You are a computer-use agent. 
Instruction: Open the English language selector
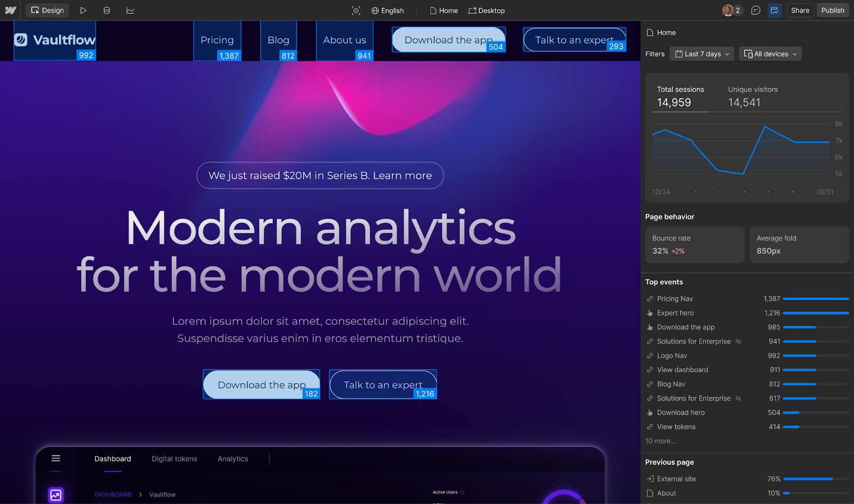coord(388,10)
